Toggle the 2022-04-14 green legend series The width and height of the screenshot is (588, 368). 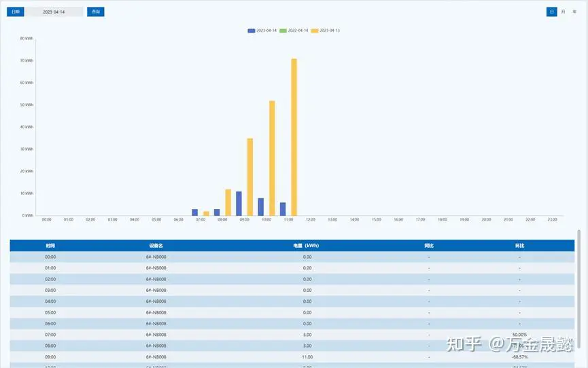(x=294, y=31)
